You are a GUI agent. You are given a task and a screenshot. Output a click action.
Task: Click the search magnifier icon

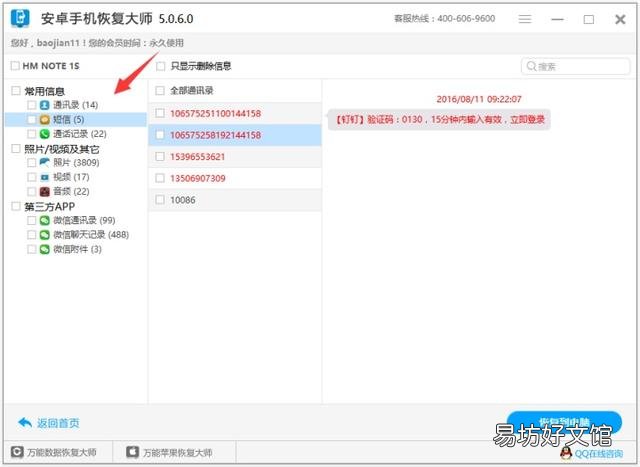[x=531, y=66]
